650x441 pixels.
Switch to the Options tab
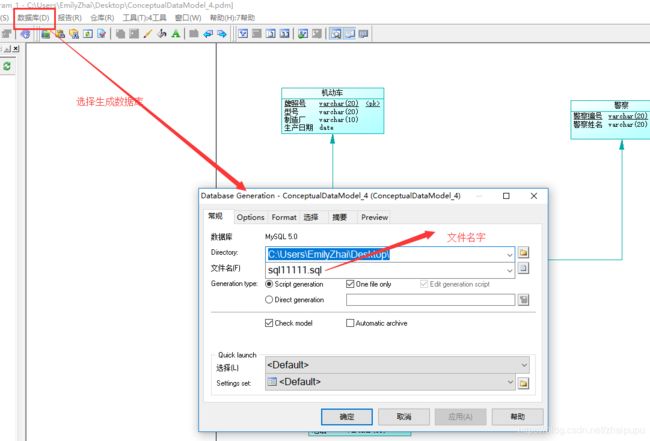(x=250, y=217)
